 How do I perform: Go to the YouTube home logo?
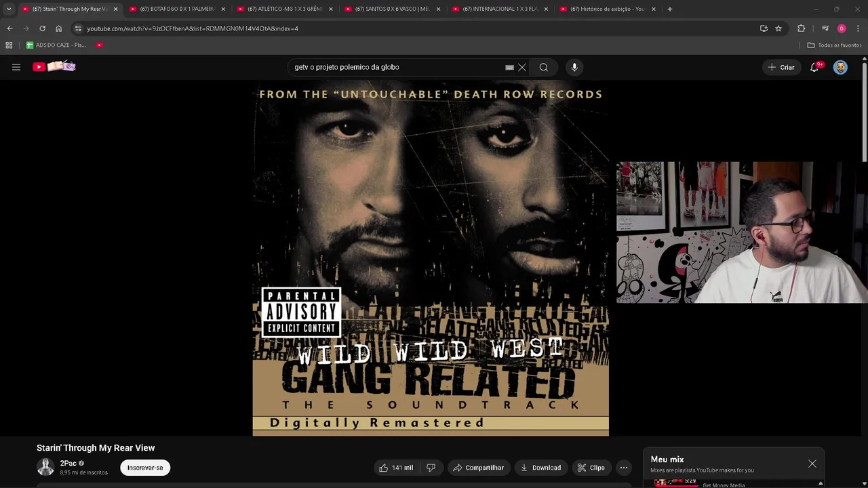tap(54, 66)
